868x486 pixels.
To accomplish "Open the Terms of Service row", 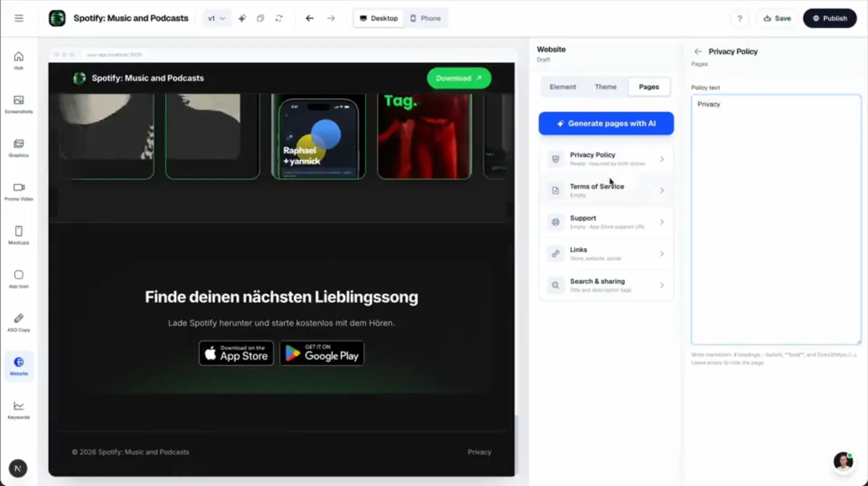I will click(x=606, y=190).
